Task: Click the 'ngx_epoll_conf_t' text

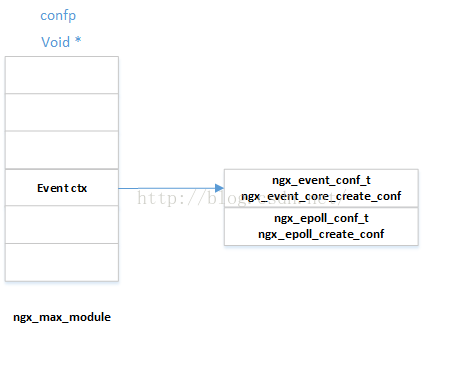Action: pyautogui.click(x=321, y=218)
